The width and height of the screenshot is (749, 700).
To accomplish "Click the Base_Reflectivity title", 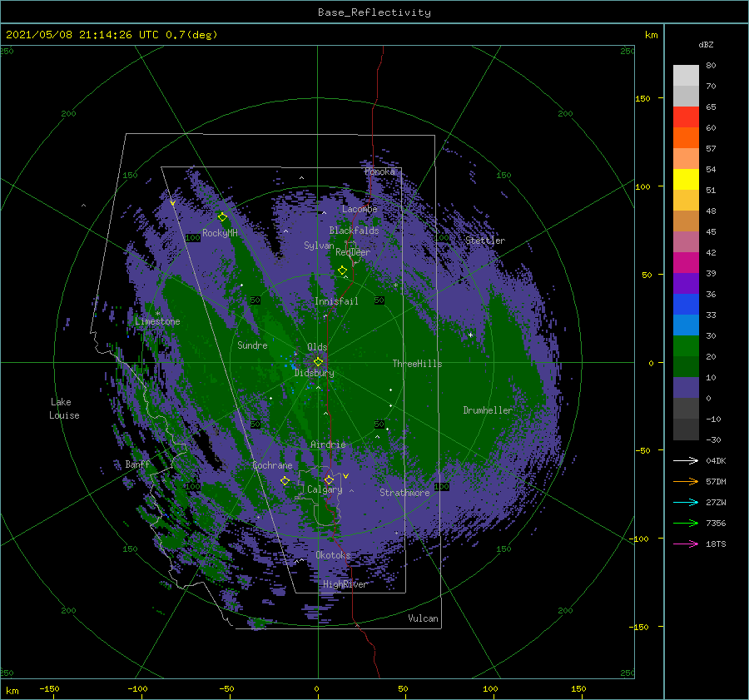I will (374, 12).
